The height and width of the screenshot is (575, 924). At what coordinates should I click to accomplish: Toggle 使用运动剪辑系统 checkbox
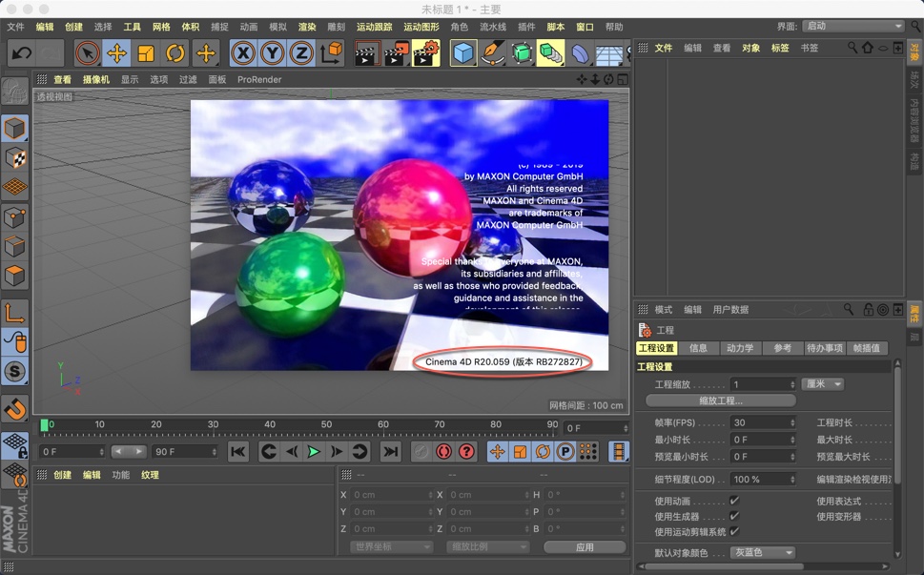pyautogui.click(x=734, y=531)
